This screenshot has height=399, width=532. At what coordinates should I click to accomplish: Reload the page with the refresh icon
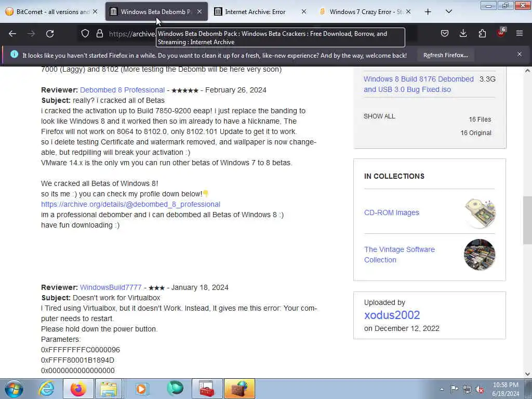pyautogui.click(x=50, y=34)
